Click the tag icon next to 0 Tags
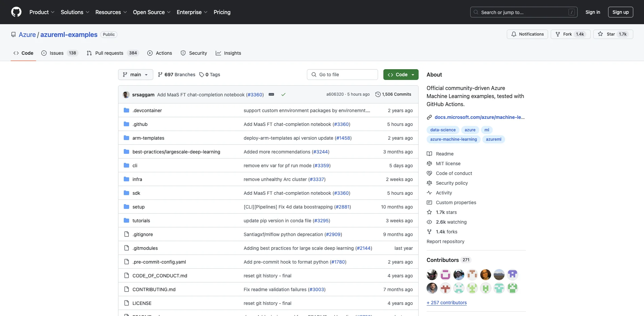This screenshot has width=644, height=316. click(x=202, y=75)
